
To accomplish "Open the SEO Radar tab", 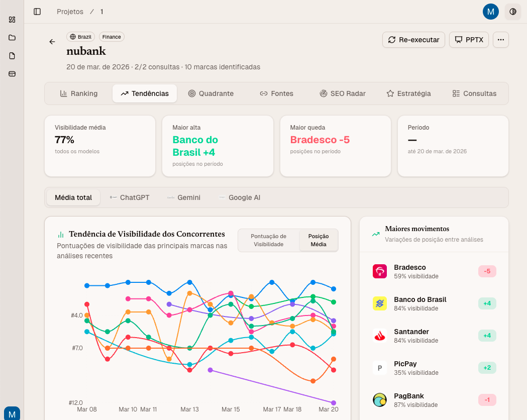I will click(x=342, y=93).
